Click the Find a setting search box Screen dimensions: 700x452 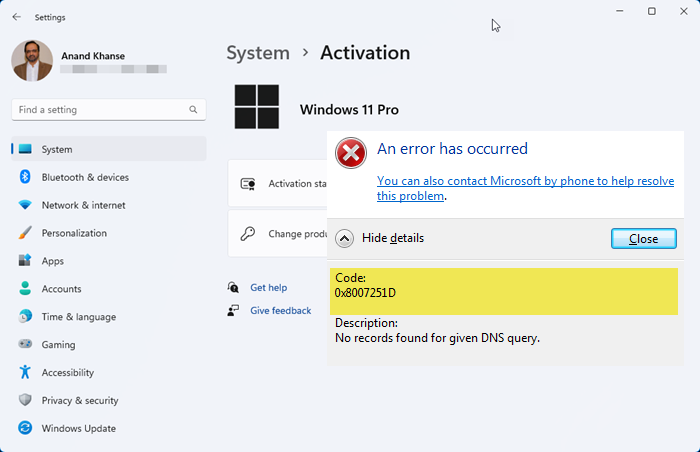(100, 109)
